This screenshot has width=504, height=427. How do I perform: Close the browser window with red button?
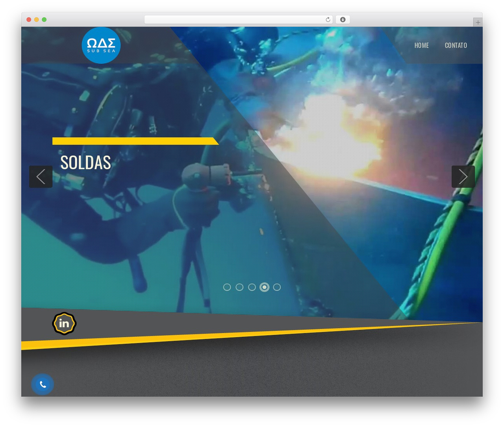(29, 20)
